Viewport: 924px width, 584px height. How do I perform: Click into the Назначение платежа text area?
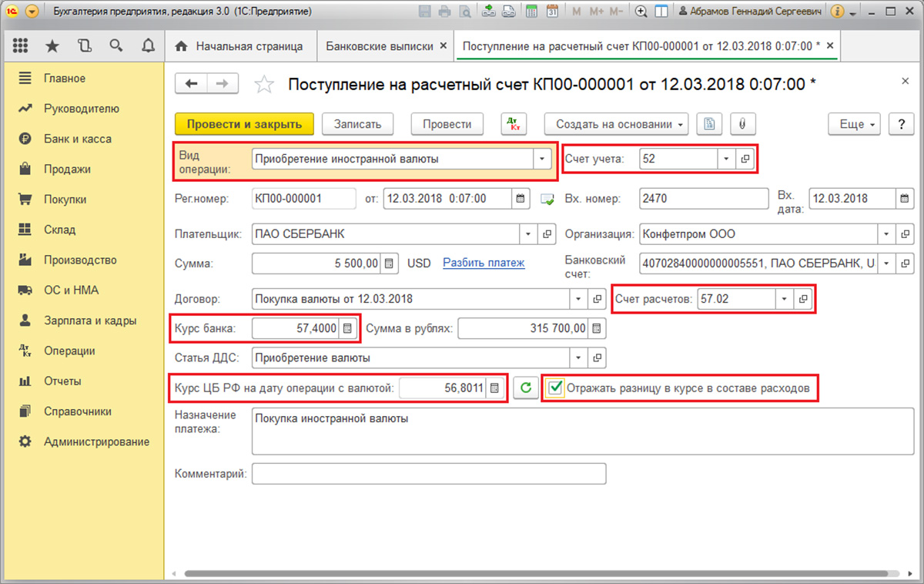581,431
